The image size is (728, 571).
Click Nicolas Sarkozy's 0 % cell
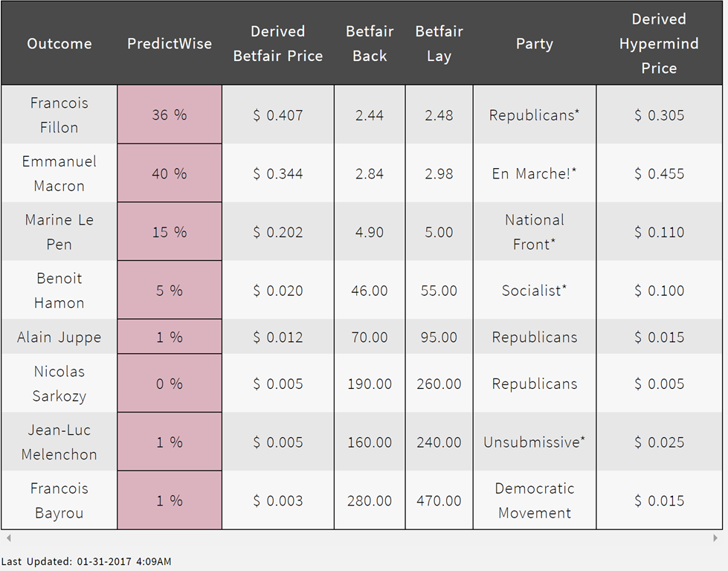(170, 384)
